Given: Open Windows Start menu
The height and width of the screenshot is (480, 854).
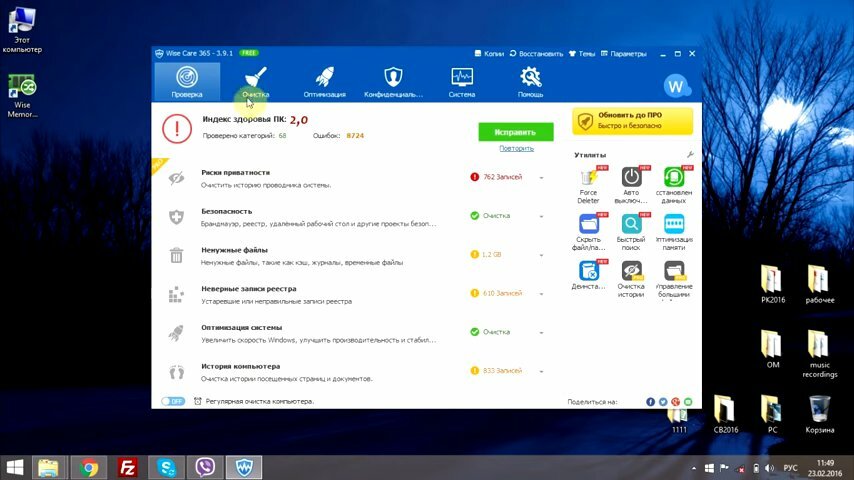Looking at the screenshot, I should click(x=15, y=467).
